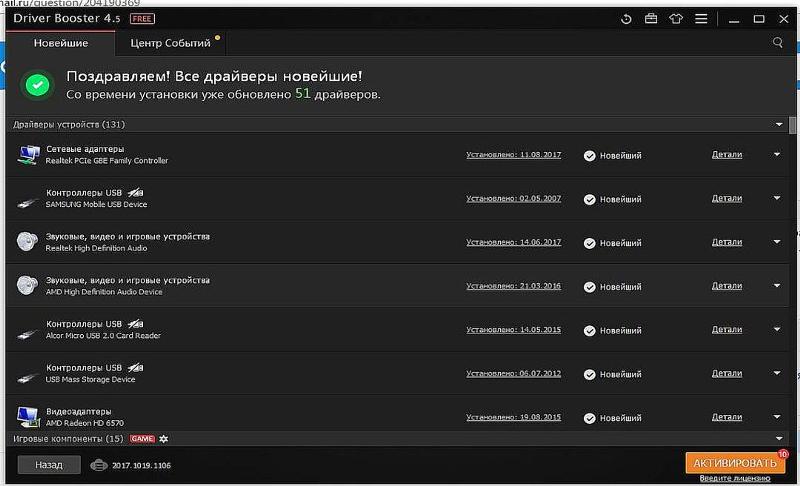Click the Realtek High Definition Audio disc icon
Screen dimensions: 800x486
(x=27, y=241)
